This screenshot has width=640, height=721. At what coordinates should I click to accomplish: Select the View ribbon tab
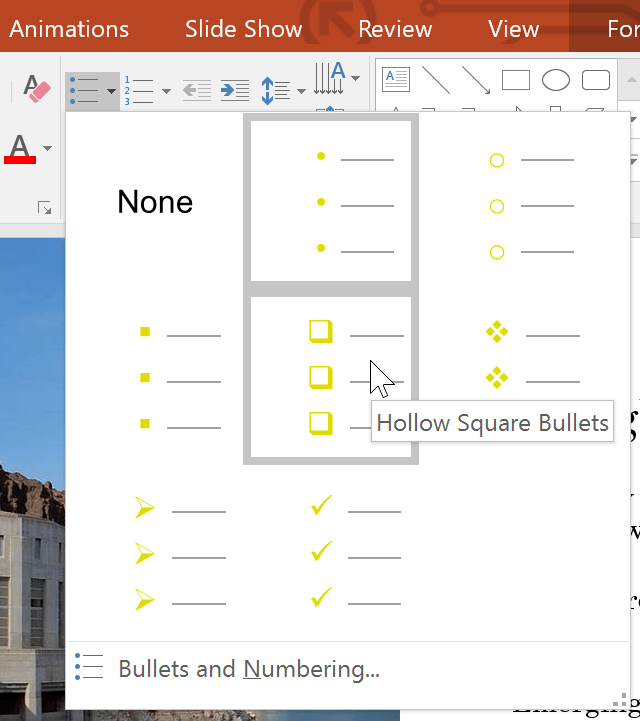coord(513,29)
